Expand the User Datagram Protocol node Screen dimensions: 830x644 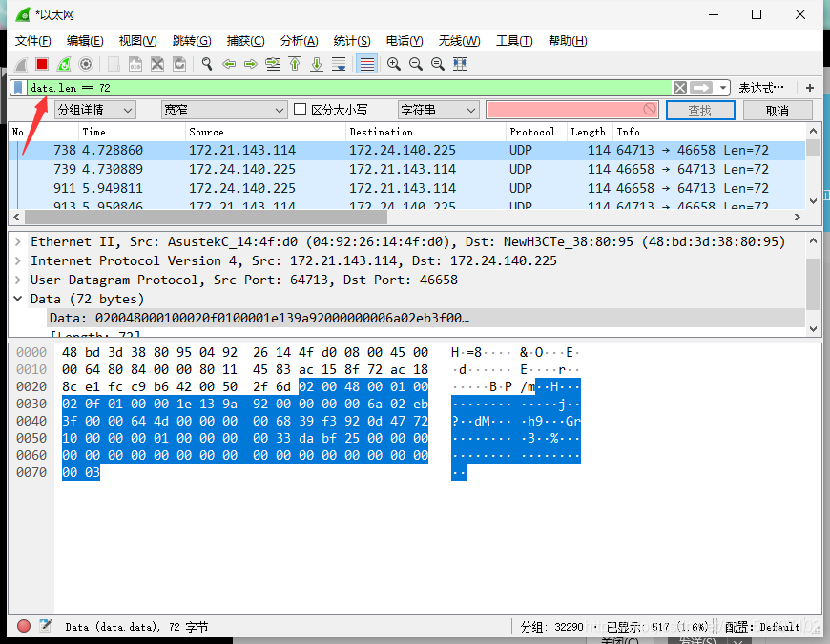(18, 280)
